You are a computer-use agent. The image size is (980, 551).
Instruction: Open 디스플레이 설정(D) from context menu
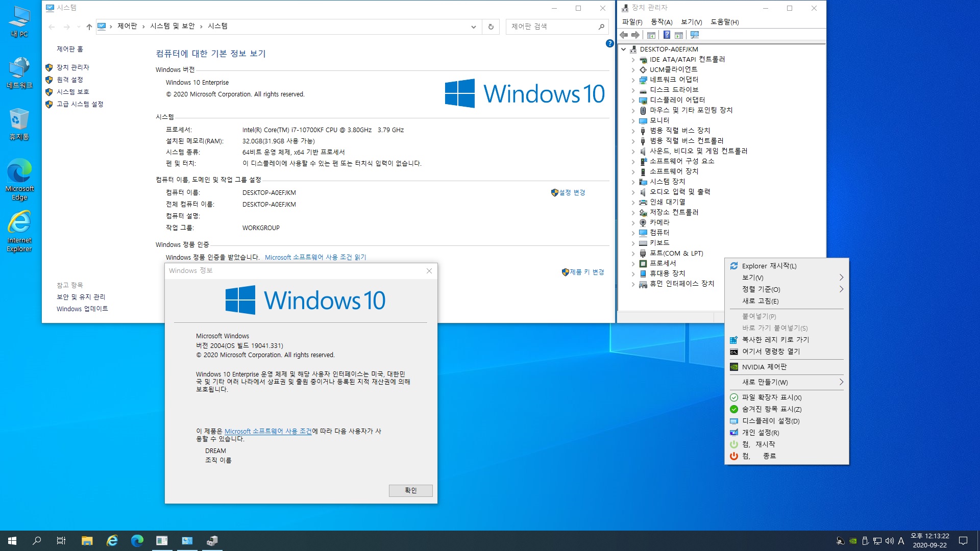point(787,421)
